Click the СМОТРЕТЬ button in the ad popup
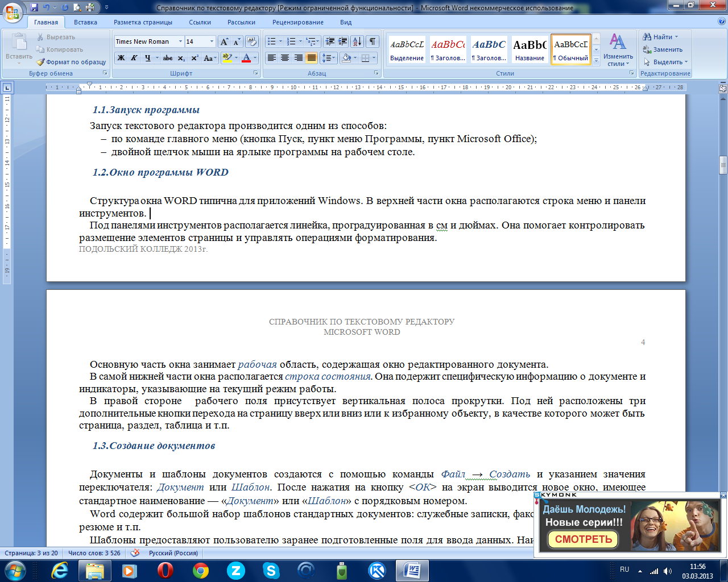 coord(584,539)
